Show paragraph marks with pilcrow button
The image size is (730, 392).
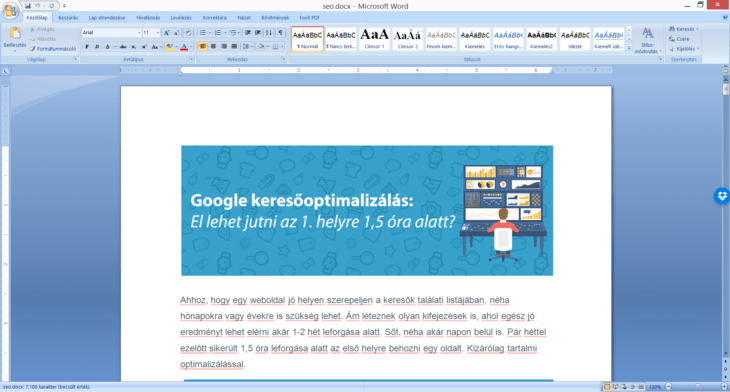[281, 33]
